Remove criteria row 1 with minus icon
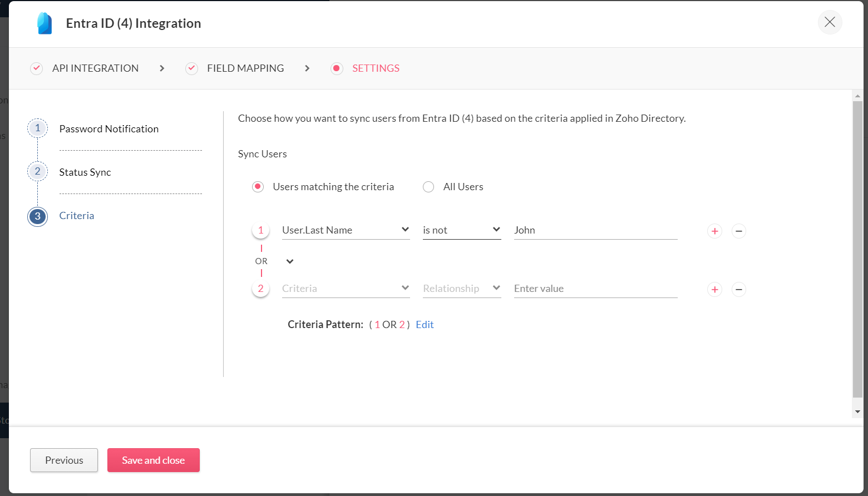 (x=738, y=231)
